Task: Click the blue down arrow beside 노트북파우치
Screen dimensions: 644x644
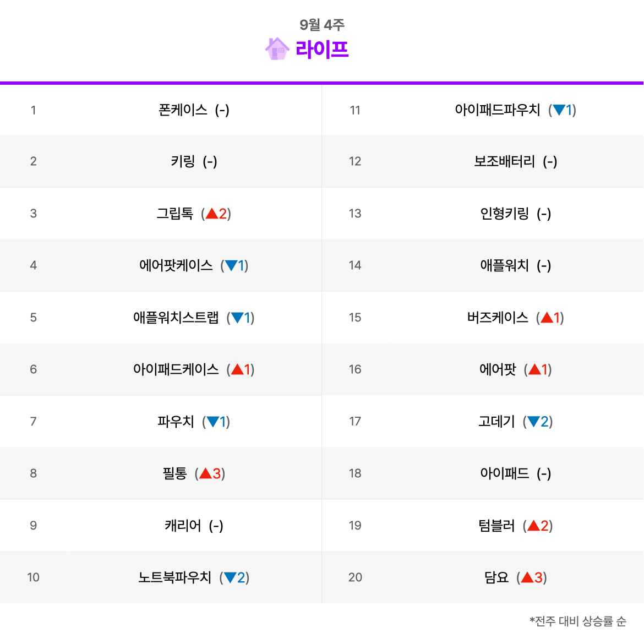Action: 230,577
